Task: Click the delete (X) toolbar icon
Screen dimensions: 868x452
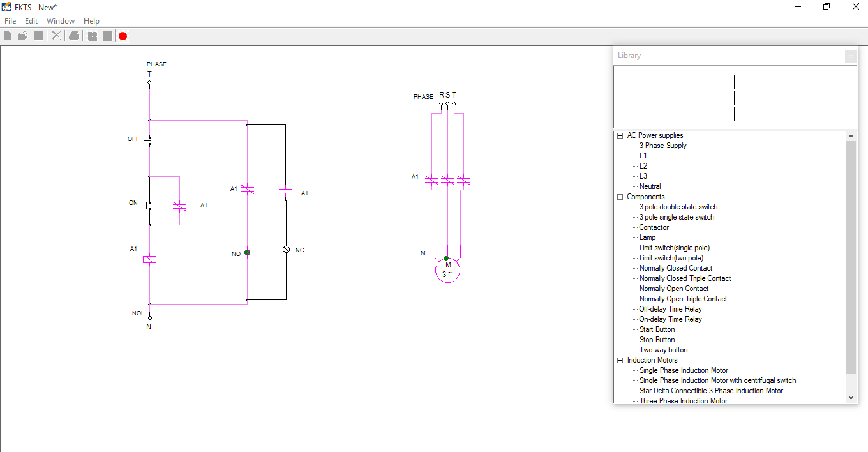Action: 54,36
